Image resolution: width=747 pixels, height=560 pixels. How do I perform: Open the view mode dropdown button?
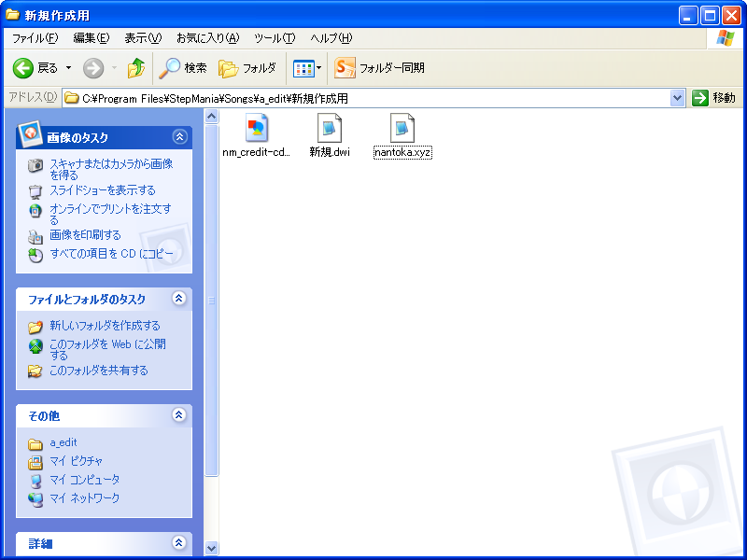point(307,68)
